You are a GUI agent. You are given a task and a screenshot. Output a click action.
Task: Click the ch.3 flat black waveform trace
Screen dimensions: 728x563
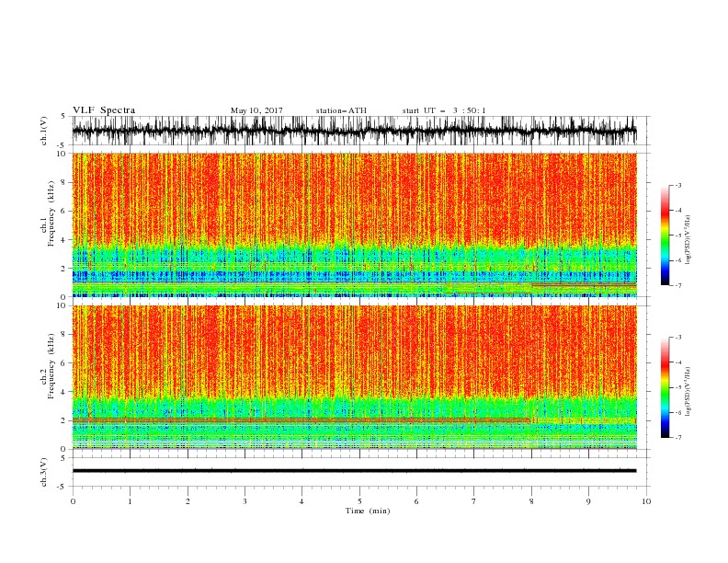[x=354, y=471]
